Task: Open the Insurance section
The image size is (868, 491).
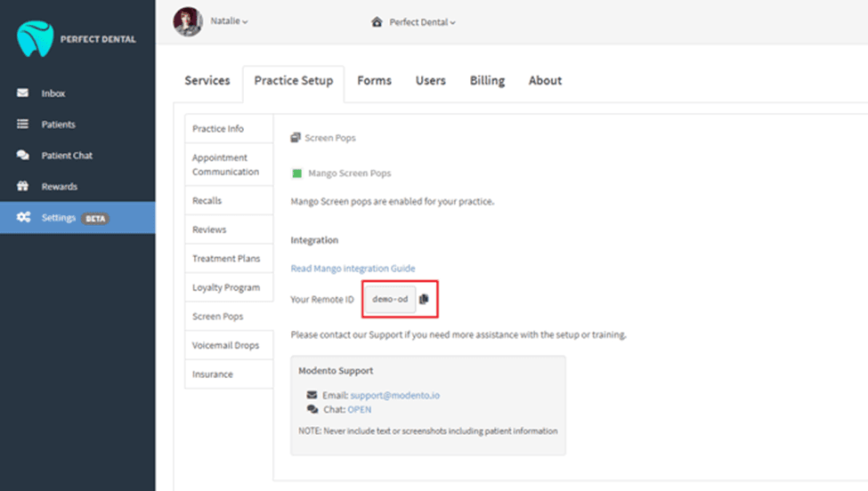Action: pos(229,374)
